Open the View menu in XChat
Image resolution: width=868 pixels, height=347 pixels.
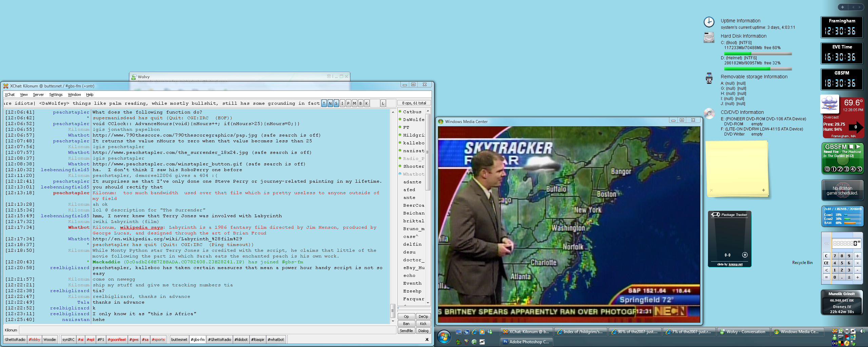pos(24,95)
